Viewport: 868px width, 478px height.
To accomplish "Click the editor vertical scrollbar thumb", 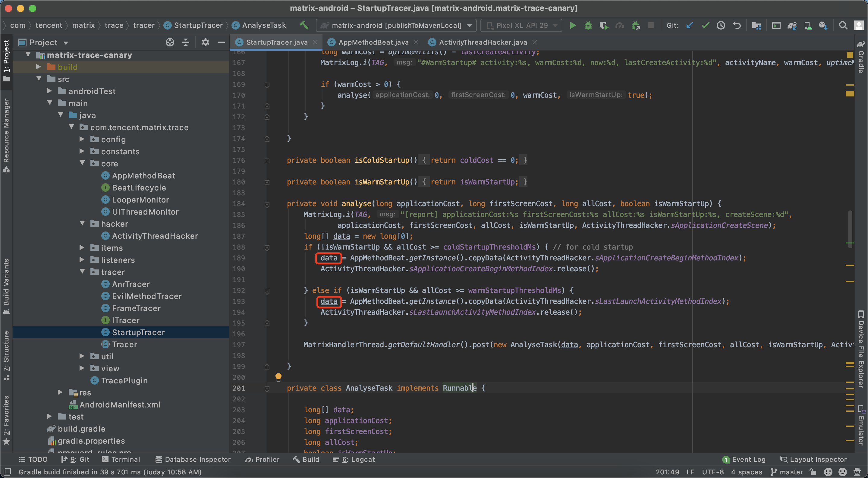I will (x=850, y=229).
